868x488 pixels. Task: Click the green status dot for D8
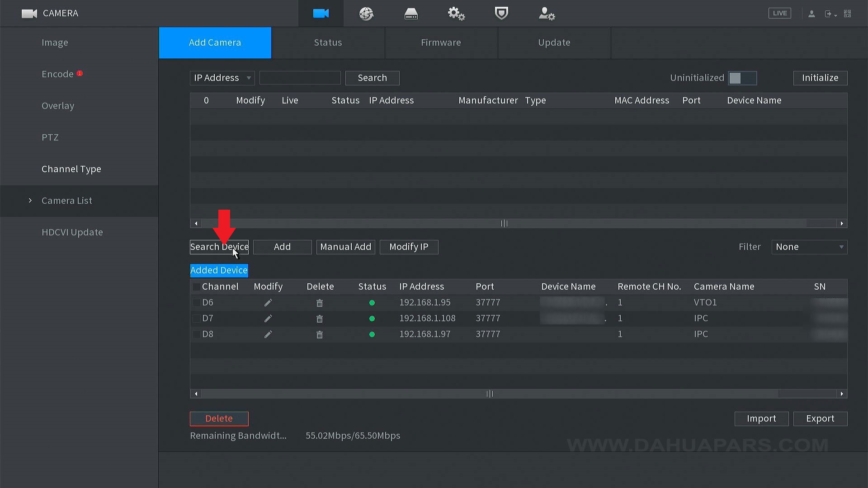point(372,334)
